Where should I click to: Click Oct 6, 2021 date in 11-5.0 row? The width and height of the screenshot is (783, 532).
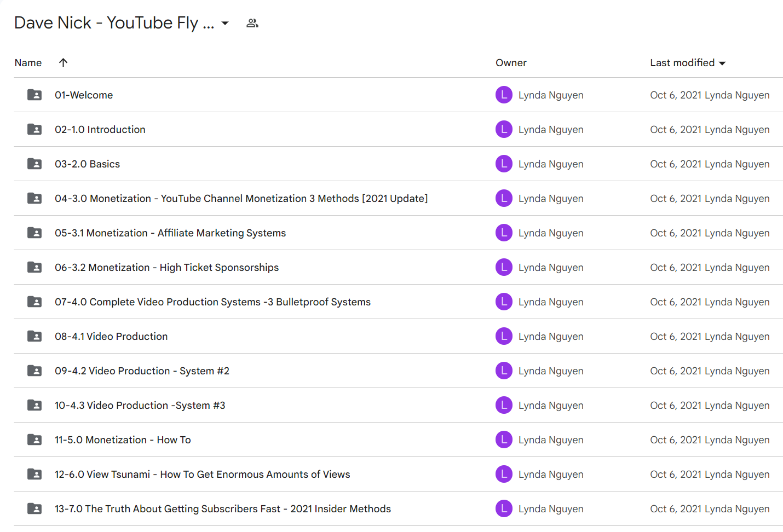(676, 440)
